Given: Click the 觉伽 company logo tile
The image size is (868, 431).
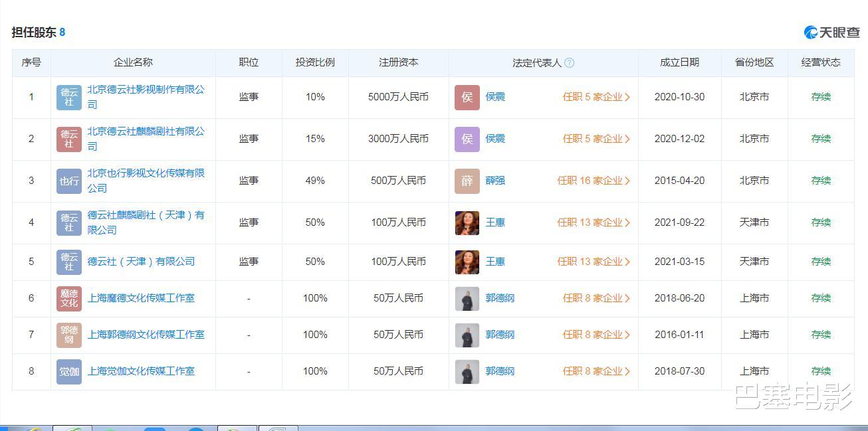Looking at the screenshot, I should (69, 371).
